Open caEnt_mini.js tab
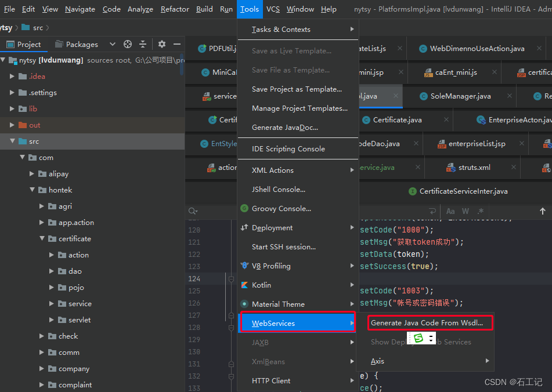Image resolution: width=552 pixels, height=392 pixels. [x=456, y=72]
